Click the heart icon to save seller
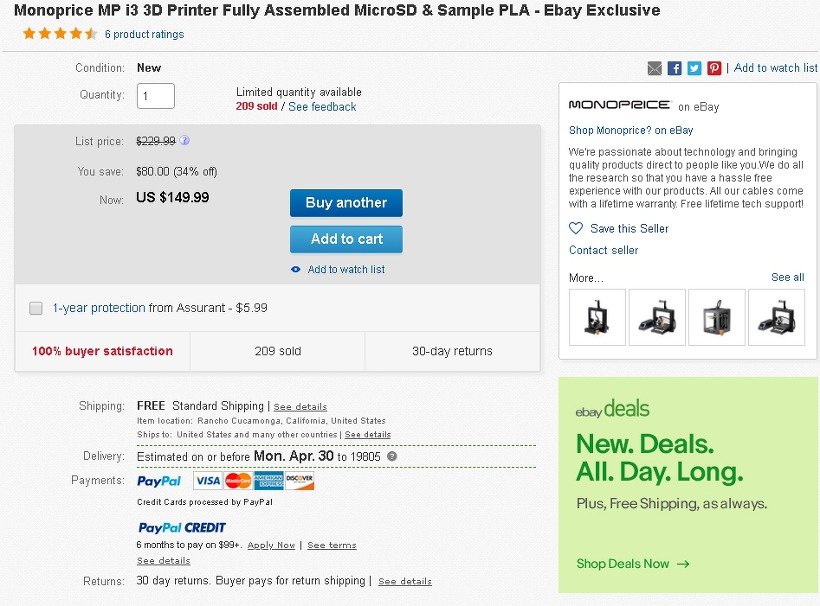 coord(576,228)
